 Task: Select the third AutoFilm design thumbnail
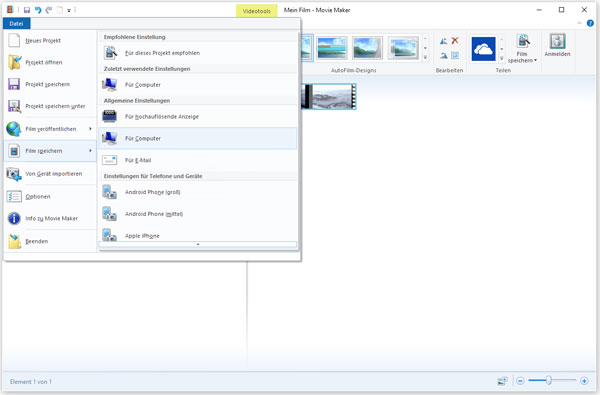tap(367, 48)
